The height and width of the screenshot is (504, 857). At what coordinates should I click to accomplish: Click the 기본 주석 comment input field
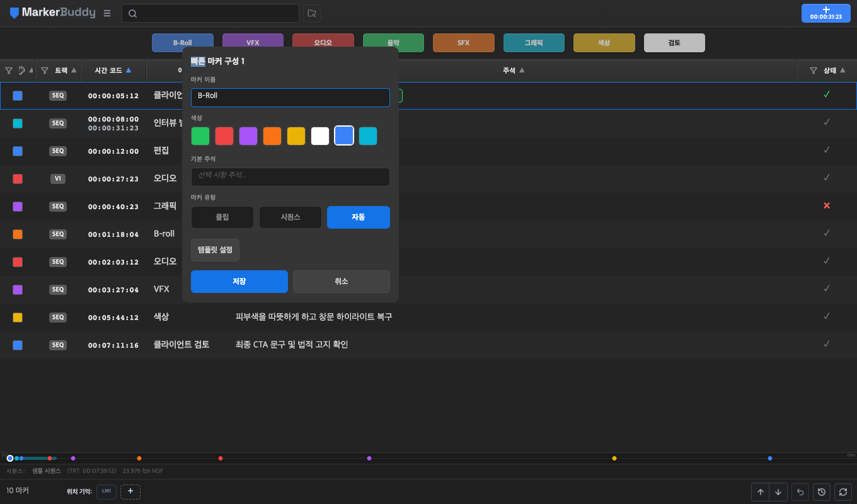click(x=290, y=176)
